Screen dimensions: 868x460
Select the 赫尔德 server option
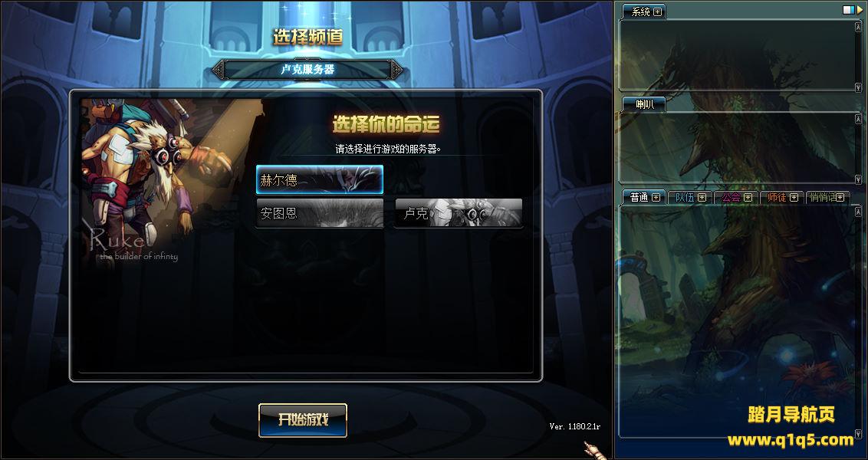(320, 180)
